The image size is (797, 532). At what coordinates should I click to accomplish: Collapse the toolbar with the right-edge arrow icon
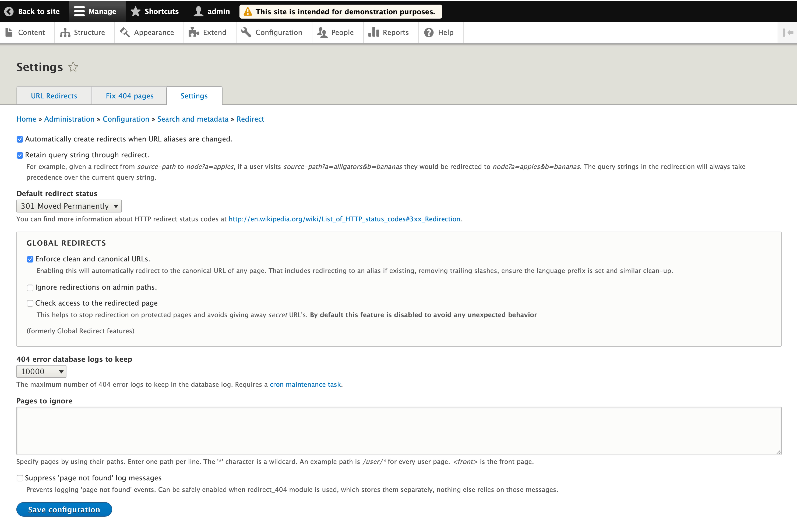click(788, 32)
